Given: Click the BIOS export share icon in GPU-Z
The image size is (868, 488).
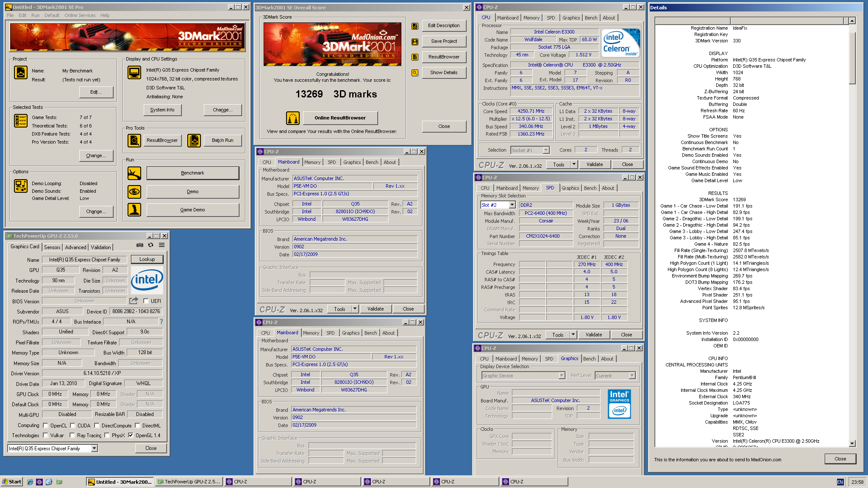Looking at the screenshot, I should pos(134,301).
